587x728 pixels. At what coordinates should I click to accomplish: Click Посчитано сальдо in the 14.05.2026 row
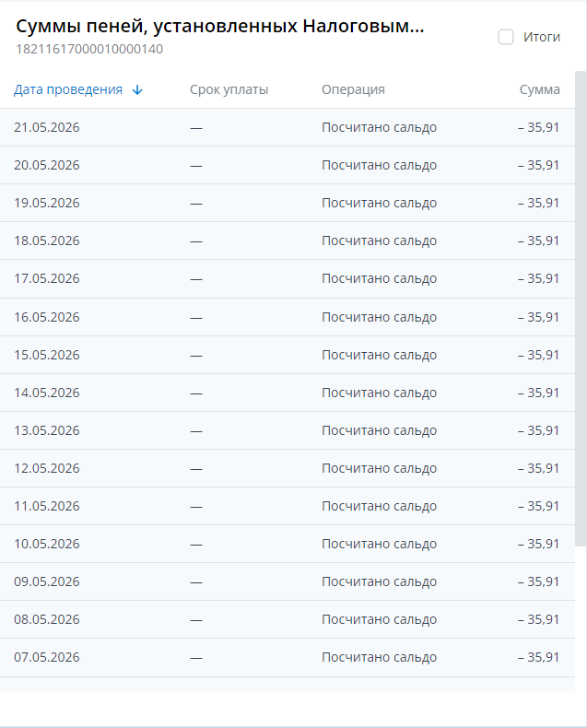(x=379, y=393)
